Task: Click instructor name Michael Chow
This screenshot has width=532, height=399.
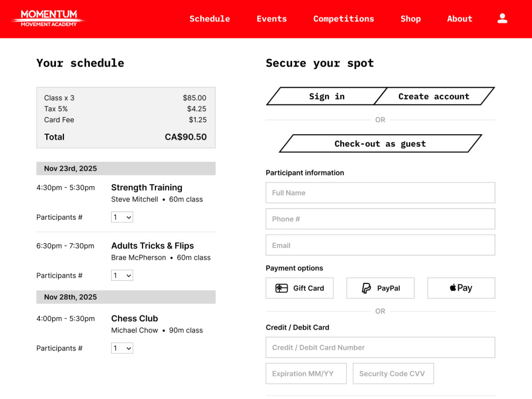Action: (x=135, y=330)
